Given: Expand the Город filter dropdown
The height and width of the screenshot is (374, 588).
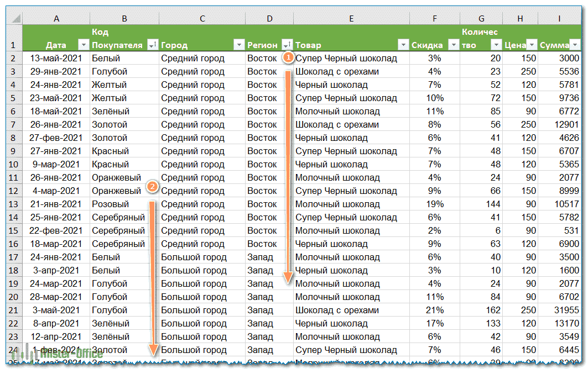Looking at the screenshot, I should pos(239,45).
